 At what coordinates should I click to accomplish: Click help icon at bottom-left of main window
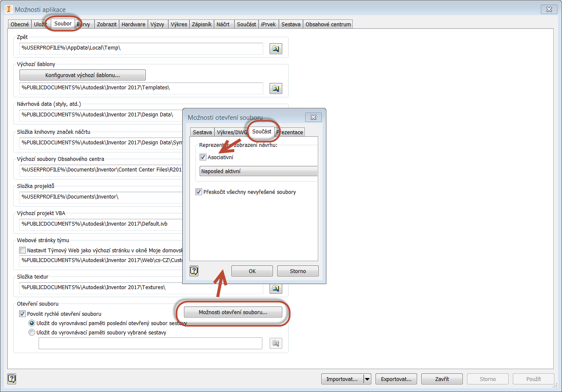click(x=12, y=379)
